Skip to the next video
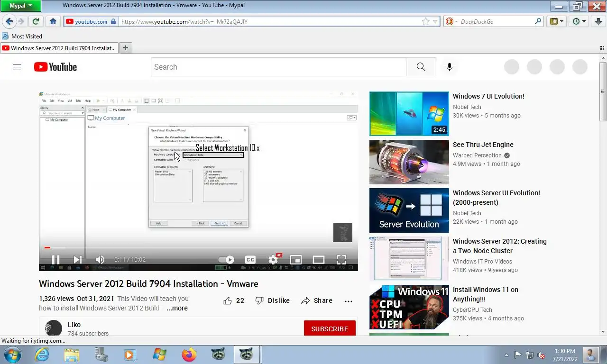This screenshot has height=364, width=607. point(77,259)
